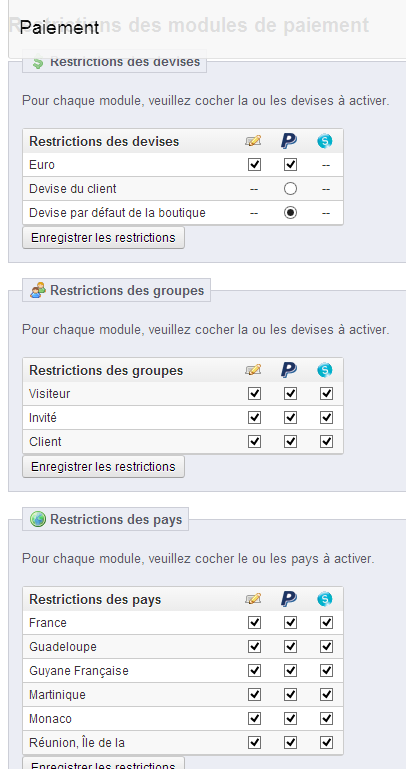Click the PayPal icon in currency restrictions header
The width and height of the screenshot is (406, 769).
[x=289, y=141]
